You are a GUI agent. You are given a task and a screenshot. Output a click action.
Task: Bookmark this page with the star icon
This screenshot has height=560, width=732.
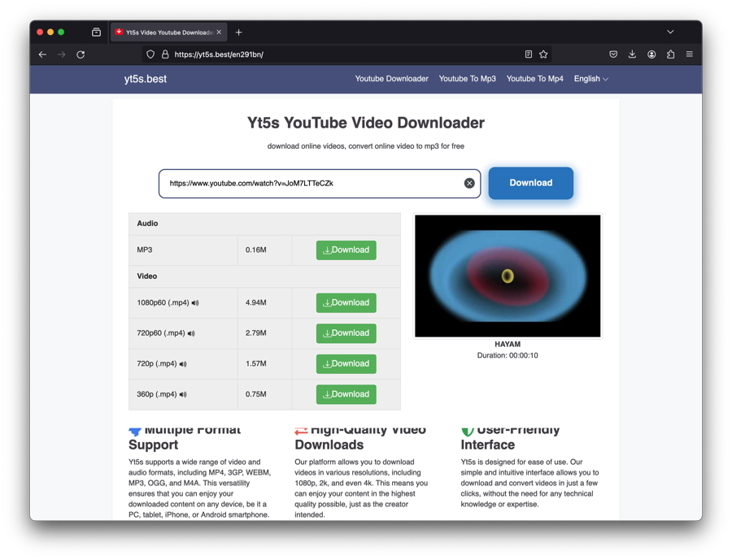coord(543,54)
